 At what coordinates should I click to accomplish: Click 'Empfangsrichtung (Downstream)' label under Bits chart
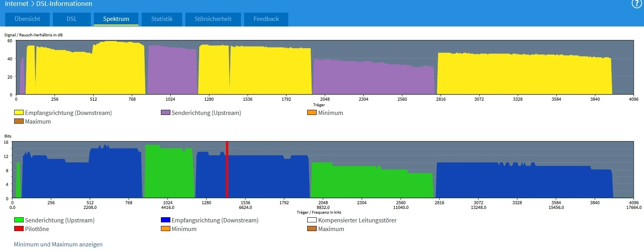215,220
